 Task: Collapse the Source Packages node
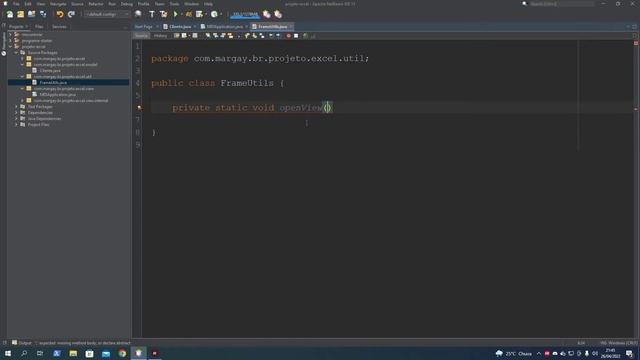click(x=16, y=53)
